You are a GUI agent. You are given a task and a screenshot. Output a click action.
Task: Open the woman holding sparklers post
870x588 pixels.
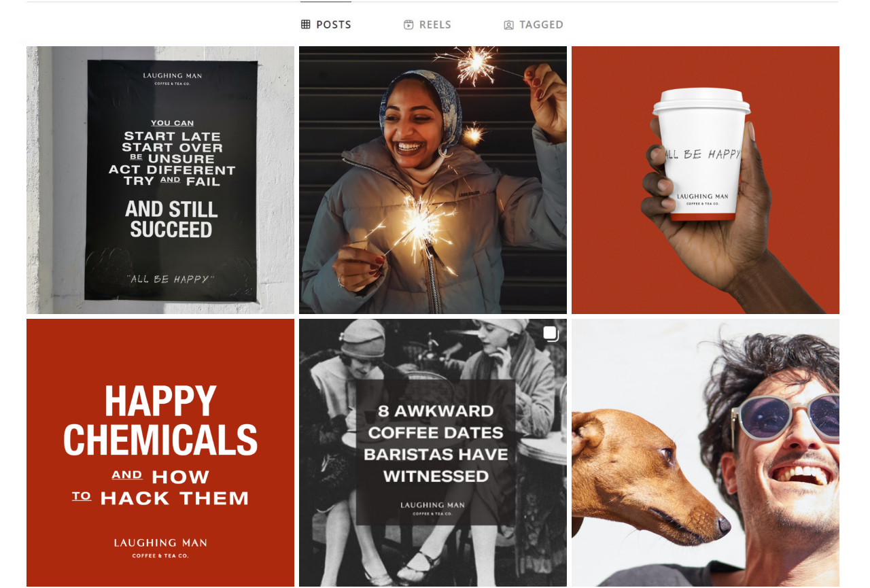pos(433,180)
